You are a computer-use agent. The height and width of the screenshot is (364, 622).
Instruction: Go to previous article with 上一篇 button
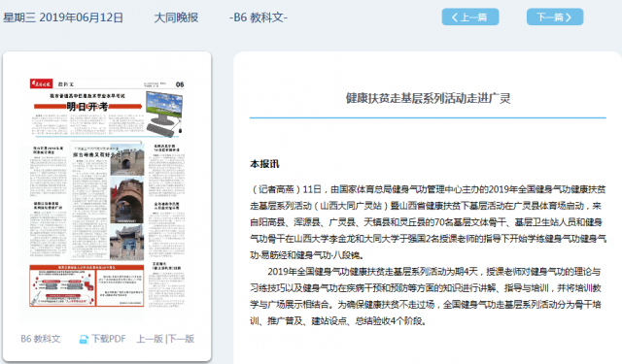tap(470, 17)
